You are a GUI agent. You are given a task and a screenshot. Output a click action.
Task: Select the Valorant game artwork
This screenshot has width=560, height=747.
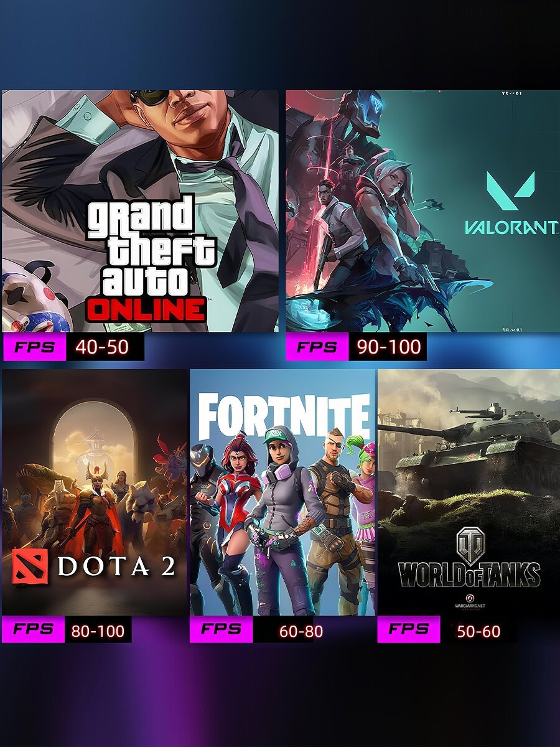tap(422, 211)
